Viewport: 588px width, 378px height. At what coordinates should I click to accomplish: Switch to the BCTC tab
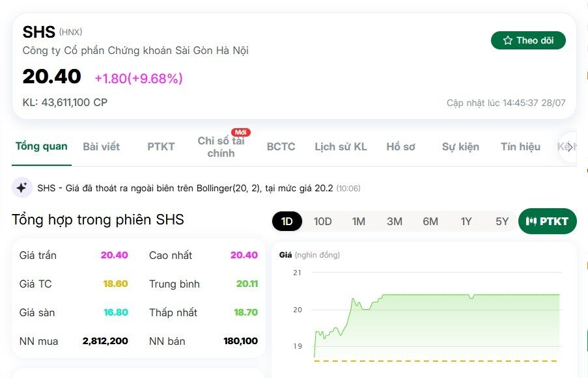click(281, 146)
